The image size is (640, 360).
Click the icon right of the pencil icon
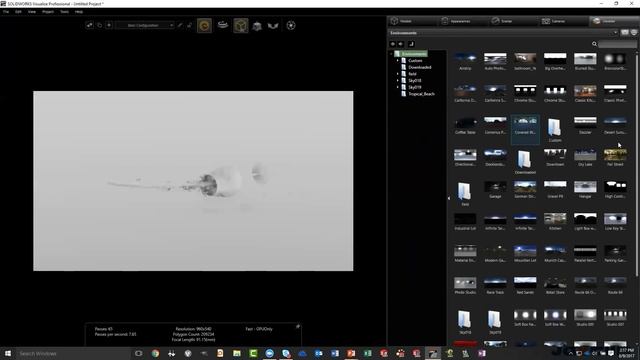189,25
